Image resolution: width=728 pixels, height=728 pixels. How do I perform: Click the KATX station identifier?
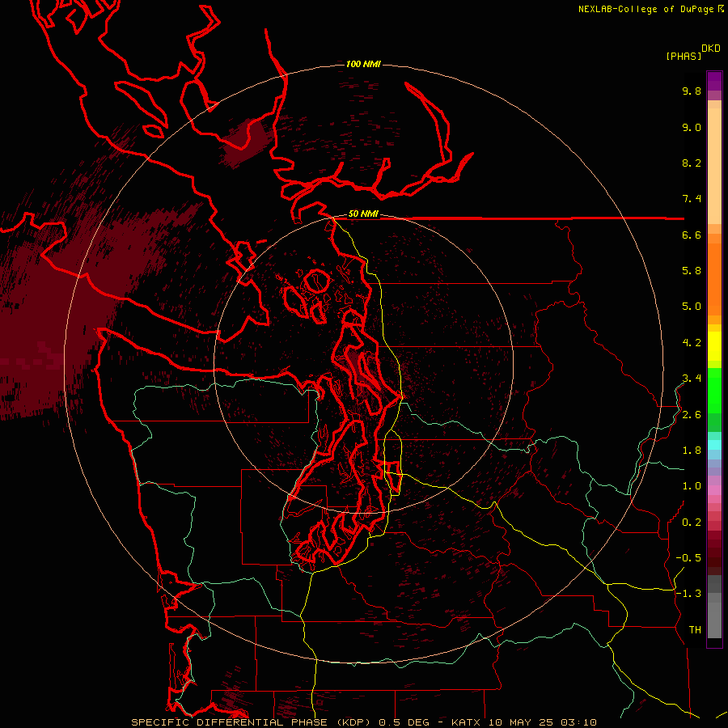pyautogui.click(x=467, y=722)
